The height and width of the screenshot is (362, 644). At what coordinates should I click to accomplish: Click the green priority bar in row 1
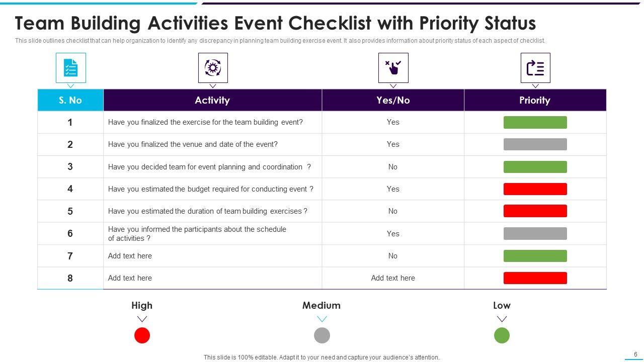535,122
